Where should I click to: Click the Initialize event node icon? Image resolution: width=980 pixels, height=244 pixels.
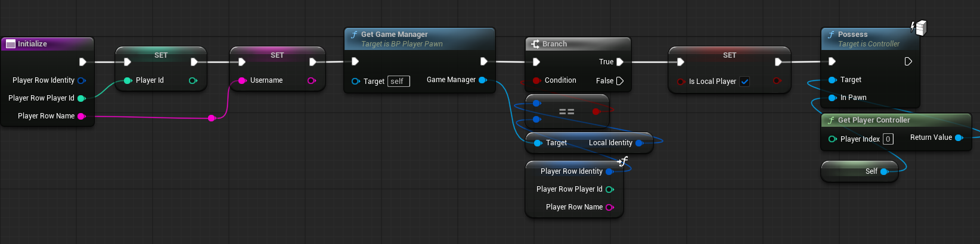pos(10,44)
